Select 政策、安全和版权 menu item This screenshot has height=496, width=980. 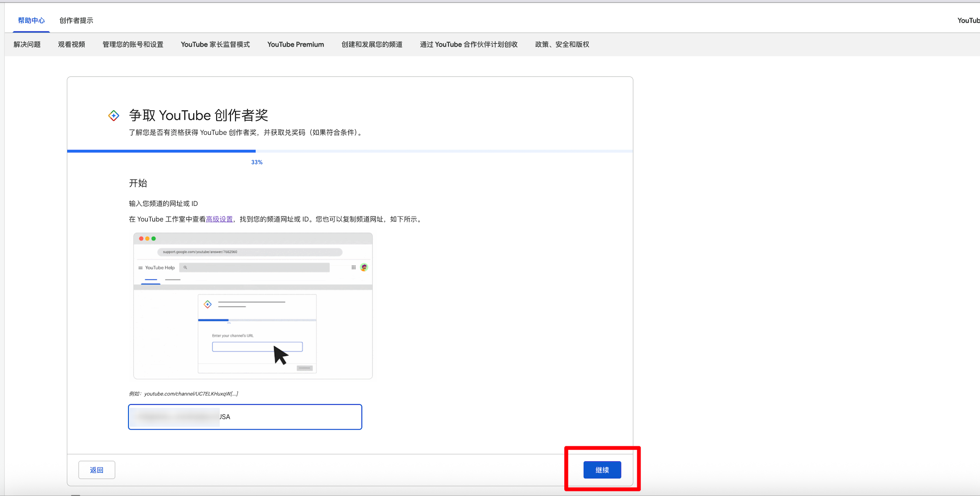tap(562, 44)
